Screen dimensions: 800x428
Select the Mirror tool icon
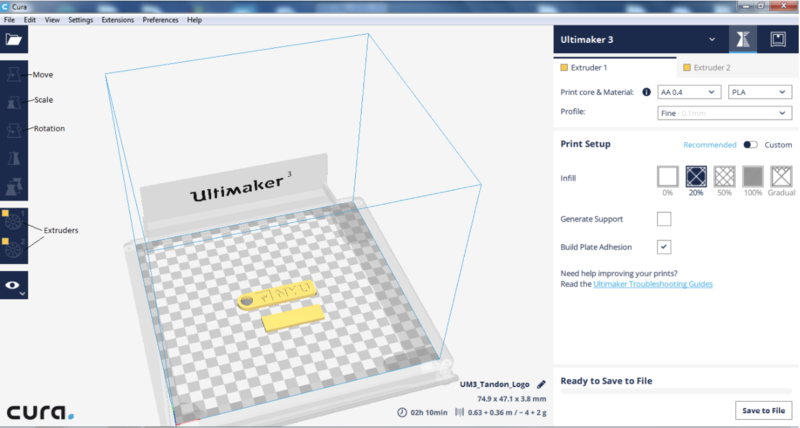14,159
